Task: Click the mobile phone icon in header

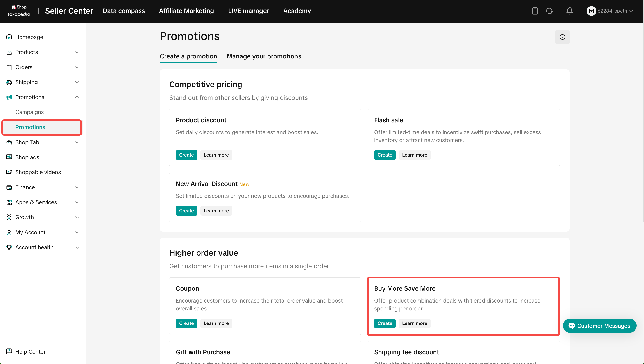Action: (x=535, y=11)
